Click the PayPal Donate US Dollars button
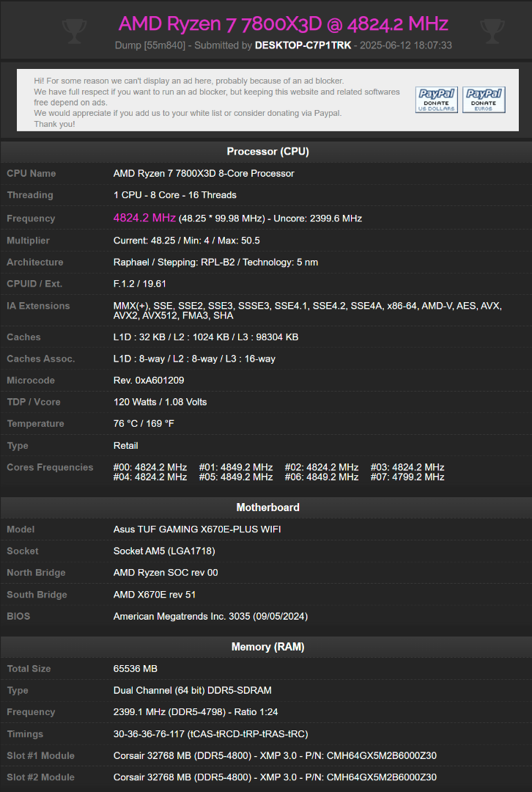The image size is (532, 792). tap(437, 100)
